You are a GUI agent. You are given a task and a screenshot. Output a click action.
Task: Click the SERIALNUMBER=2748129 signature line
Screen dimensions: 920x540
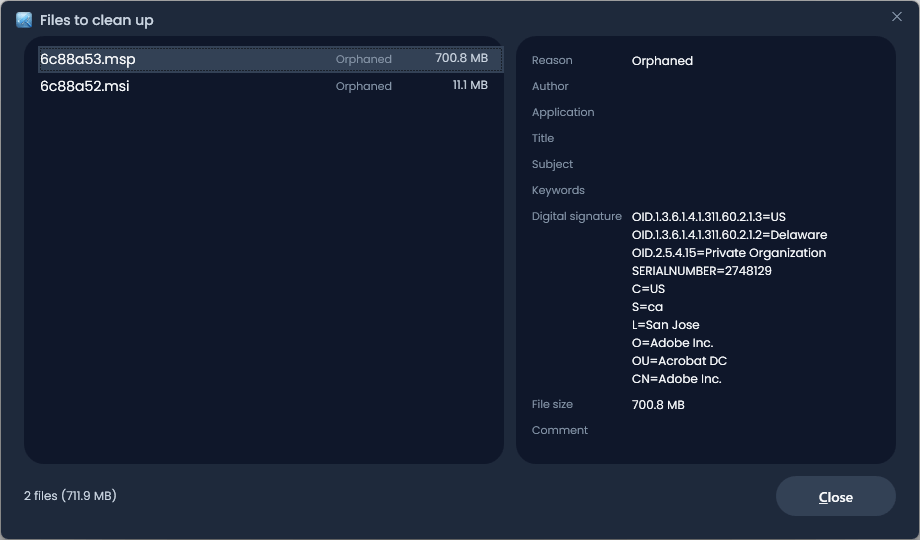pyautogui.click(x=701, y=271)
